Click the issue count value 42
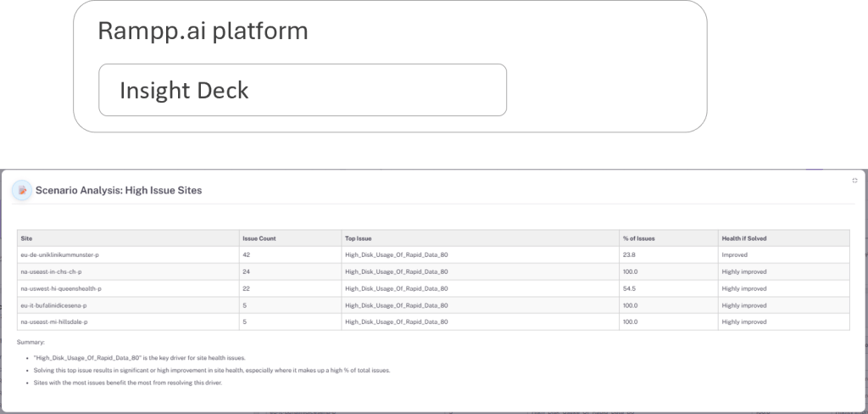 click(247, 255)
